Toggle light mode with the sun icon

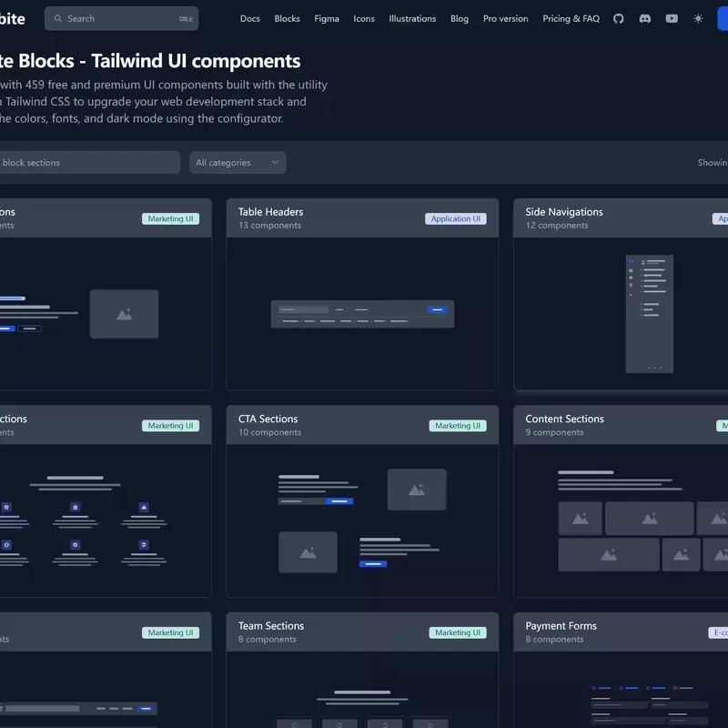[x=698, y=18]
